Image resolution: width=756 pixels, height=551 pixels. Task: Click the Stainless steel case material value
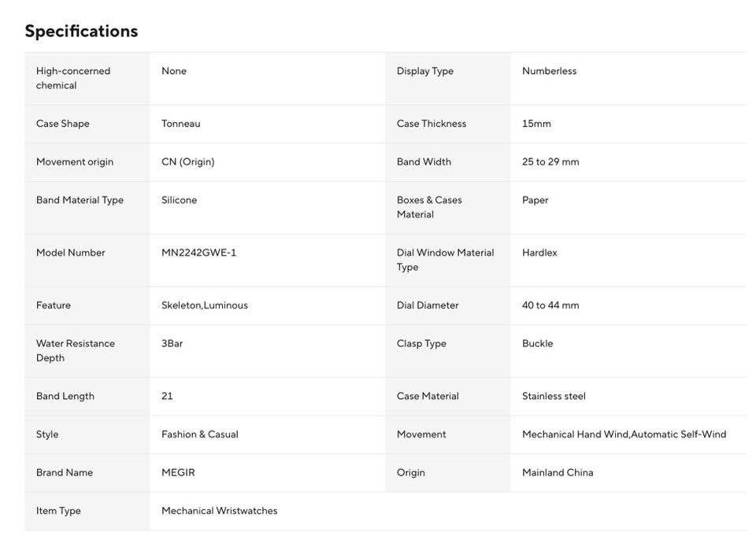554,396
